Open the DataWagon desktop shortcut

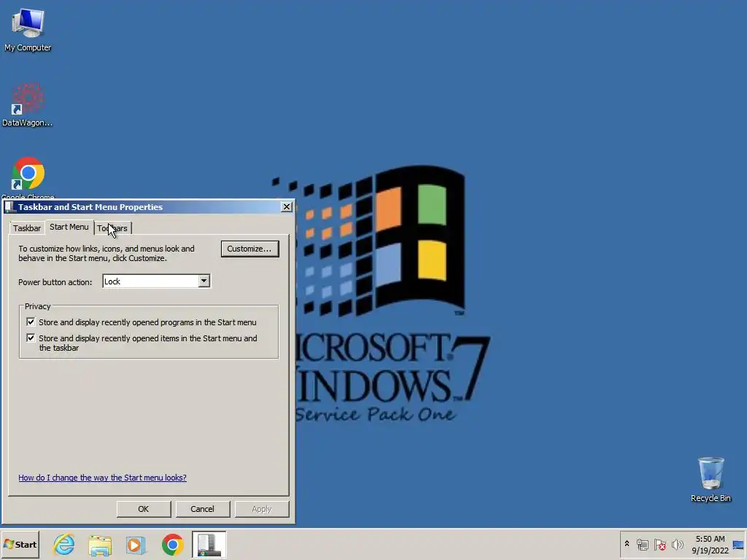[x=28, y=105]
